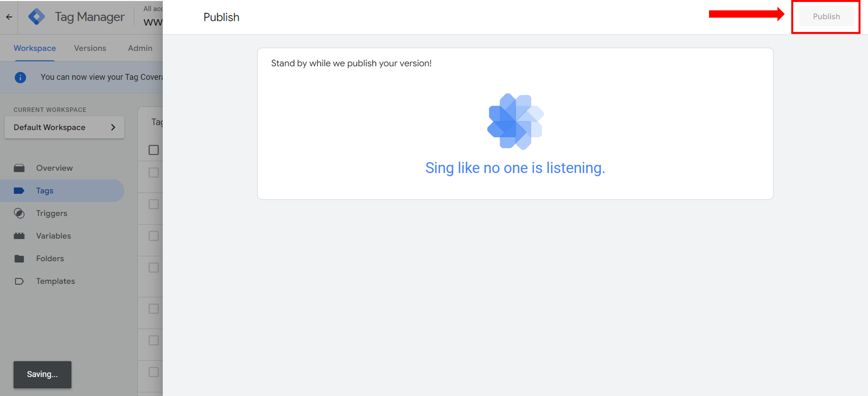Expand the Default Workspace selector
This screenshot has width=868, height=396.
(64, 127)
